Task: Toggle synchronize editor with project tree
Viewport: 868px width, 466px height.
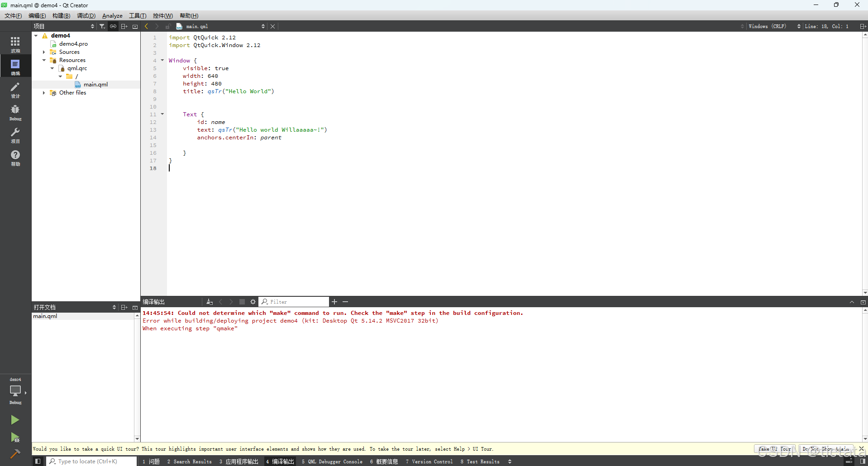Action: coord(113,26)
